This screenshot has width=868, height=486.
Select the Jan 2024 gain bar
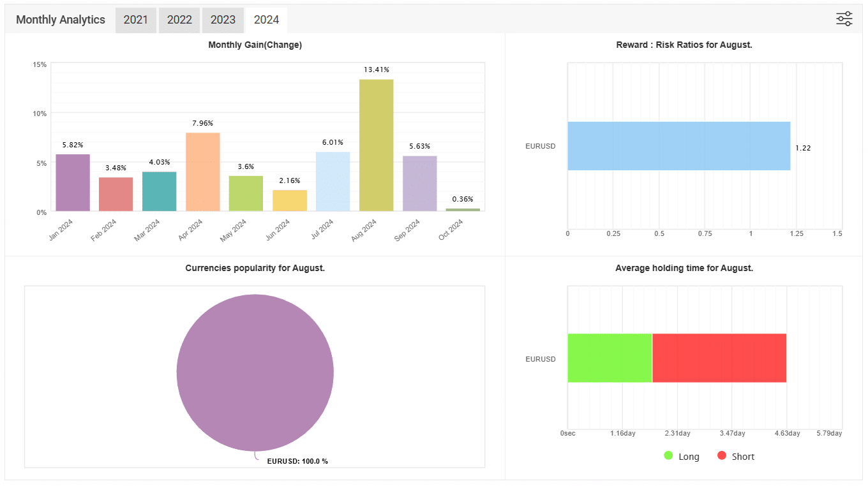73,183
